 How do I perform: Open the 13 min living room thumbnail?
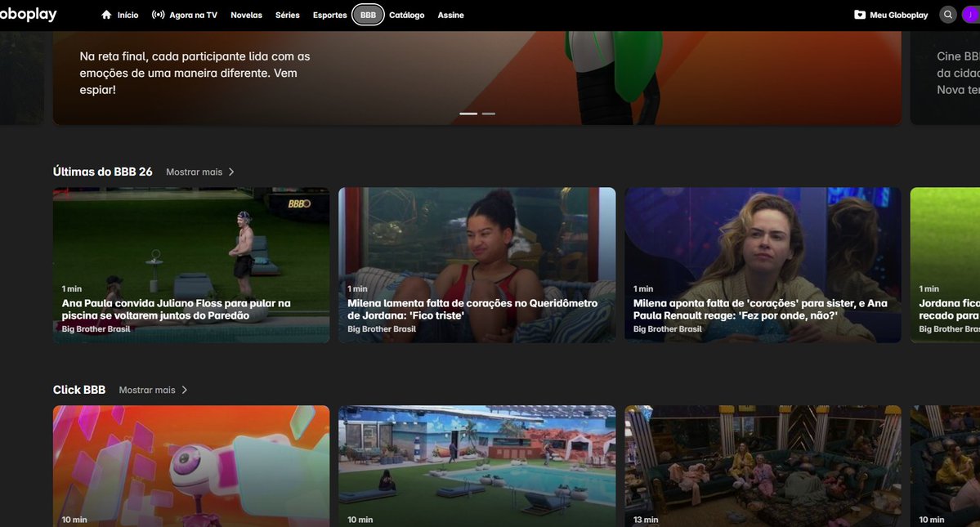point(763,466)
